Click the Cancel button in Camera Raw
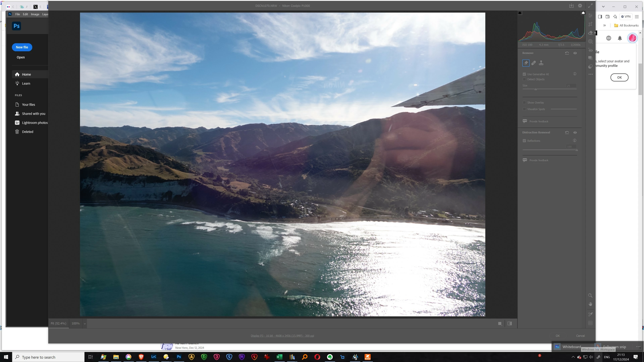644x362 pixels. click(580, 336)
